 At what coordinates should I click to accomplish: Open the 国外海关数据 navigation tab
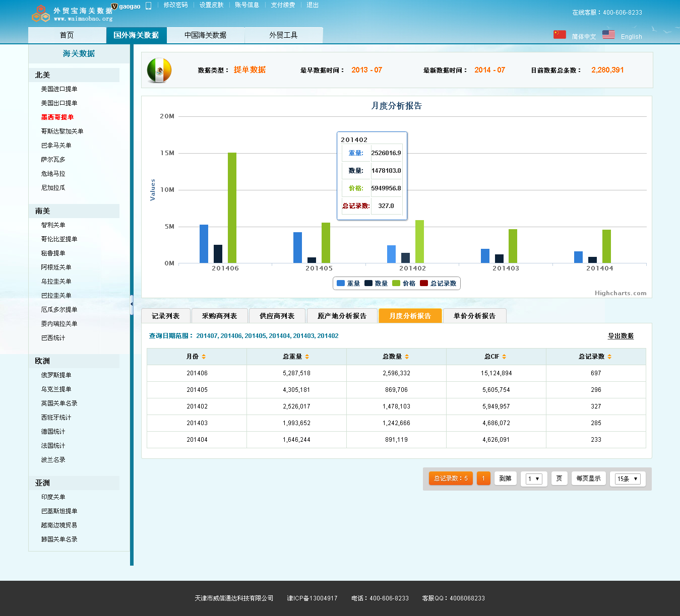(136, 35)
